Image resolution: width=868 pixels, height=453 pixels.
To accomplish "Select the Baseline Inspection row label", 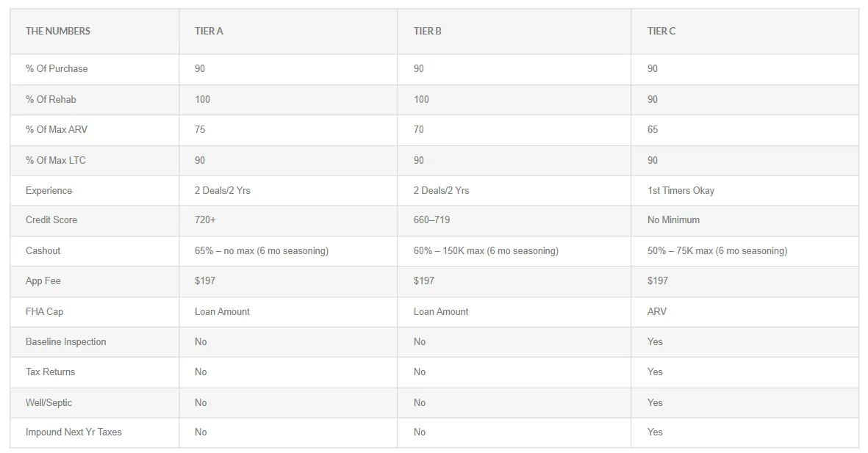I will point(66,342).
